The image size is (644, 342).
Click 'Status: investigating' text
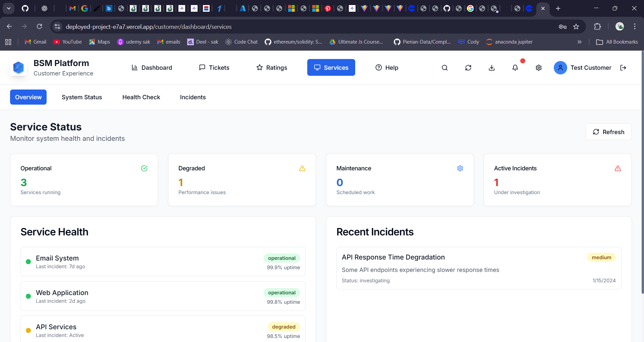point(366,281)
